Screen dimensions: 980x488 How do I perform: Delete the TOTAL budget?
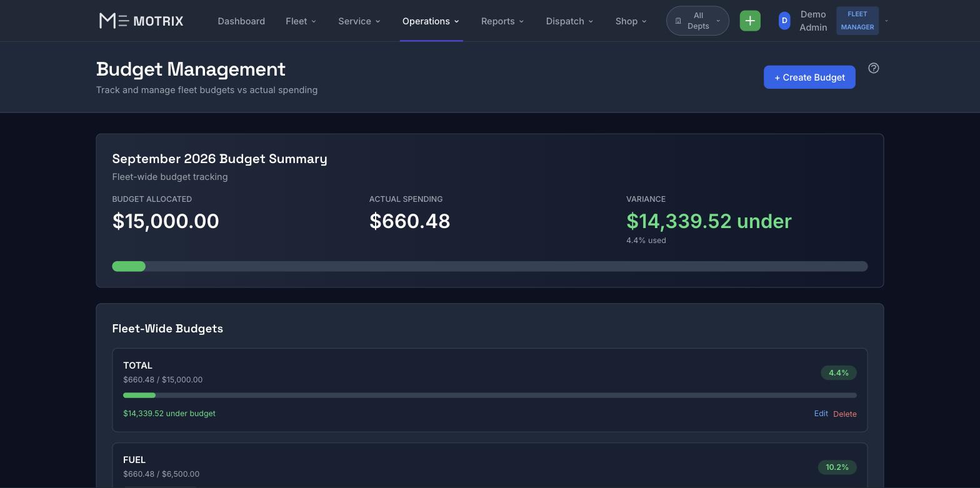tap(845, 414)
